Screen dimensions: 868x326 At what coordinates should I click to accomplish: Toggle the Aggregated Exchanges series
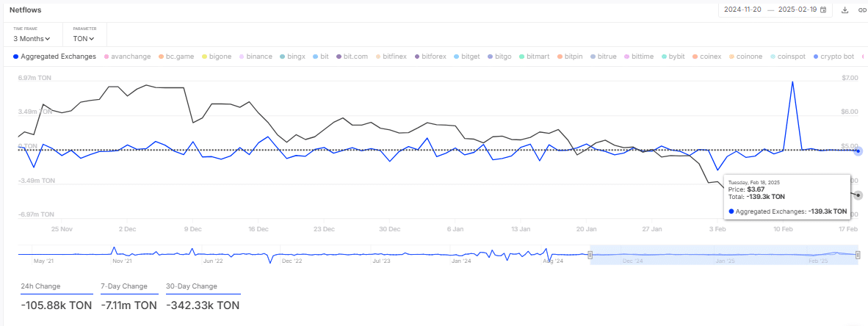pos(54,56)
